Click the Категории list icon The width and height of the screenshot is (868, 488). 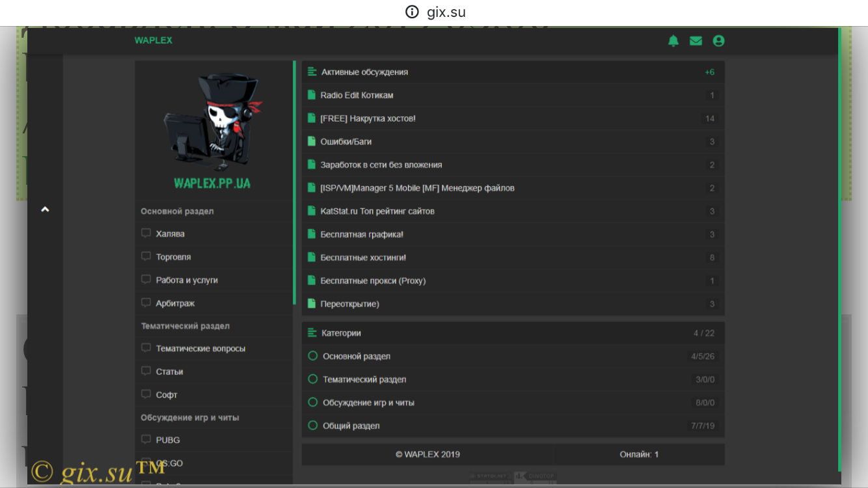312,333
